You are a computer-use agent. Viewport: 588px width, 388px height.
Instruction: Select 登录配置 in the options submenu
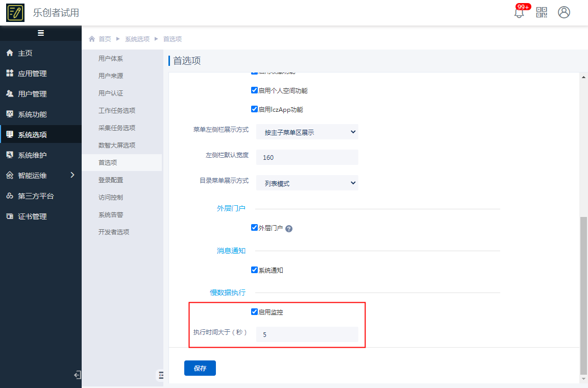pyautogui.click(x=111, y=180)
